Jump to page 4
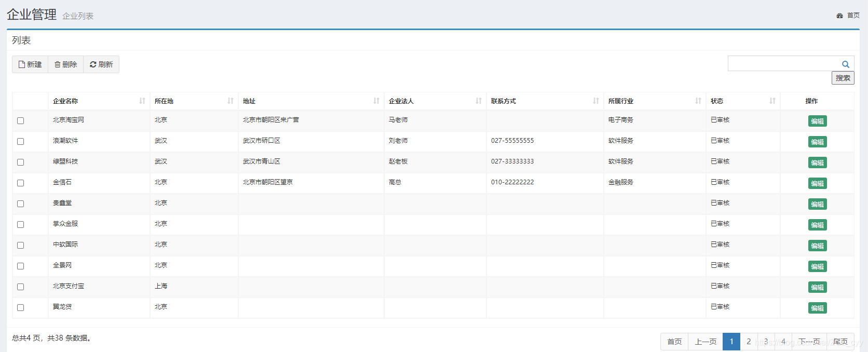Image resolution: width=868 pixels, height=352 pixels. [783, 342]
